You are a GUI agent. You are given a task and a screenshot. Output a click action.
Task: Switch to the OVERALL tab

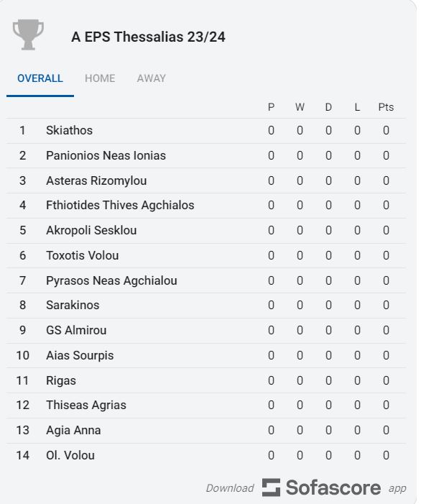[x=40, y=78]
